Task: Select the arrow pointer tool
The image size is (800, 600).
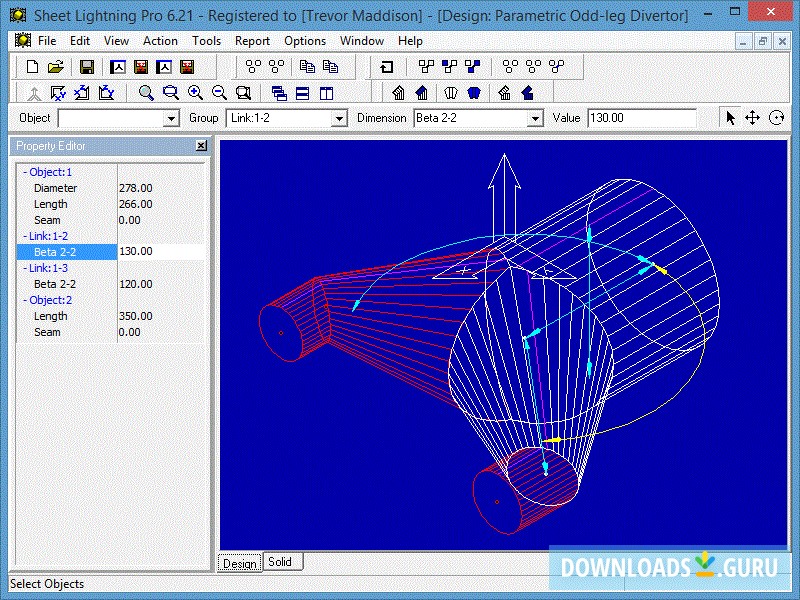Action: coord(729,117)
